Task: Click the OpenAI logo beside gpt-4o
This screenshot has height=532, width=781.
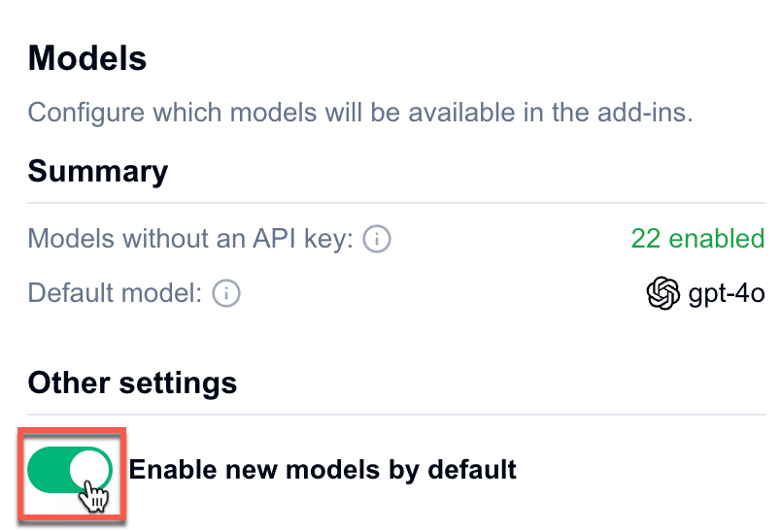Action: click(x=662, y=293)
